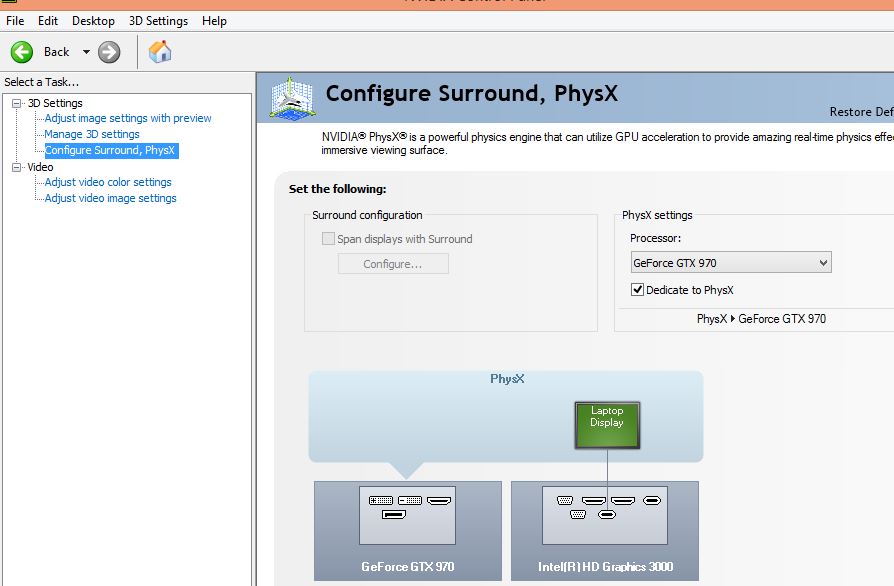Open the PhysX Processor dropdown

(x=731, y=263)
